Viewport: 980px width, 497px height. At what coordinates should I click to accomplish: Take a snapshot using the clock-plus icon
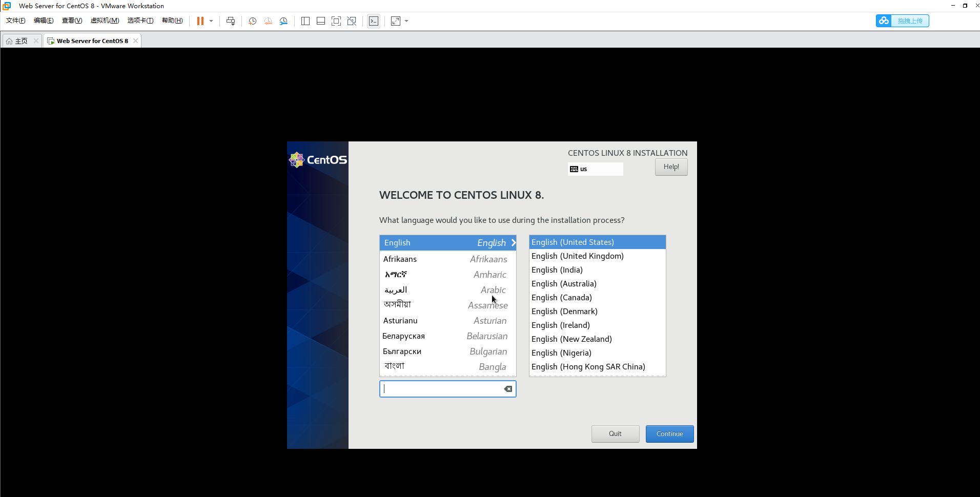(x=253, y=21)
